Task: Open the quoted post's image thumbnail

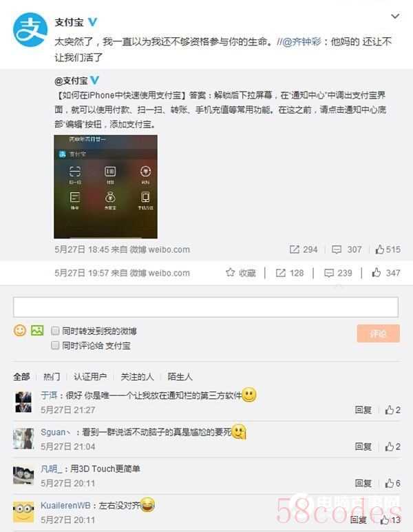Action: click(x=105, y=187)
